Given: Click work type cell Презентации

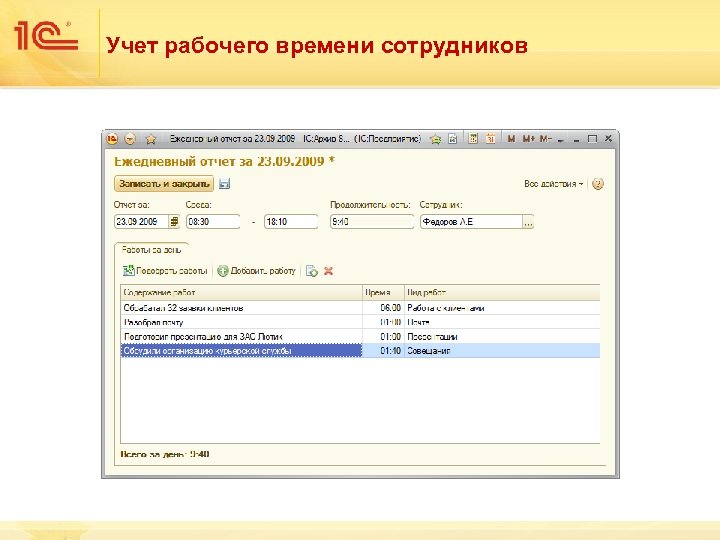Looking at the screenshot, I should 502,337.
